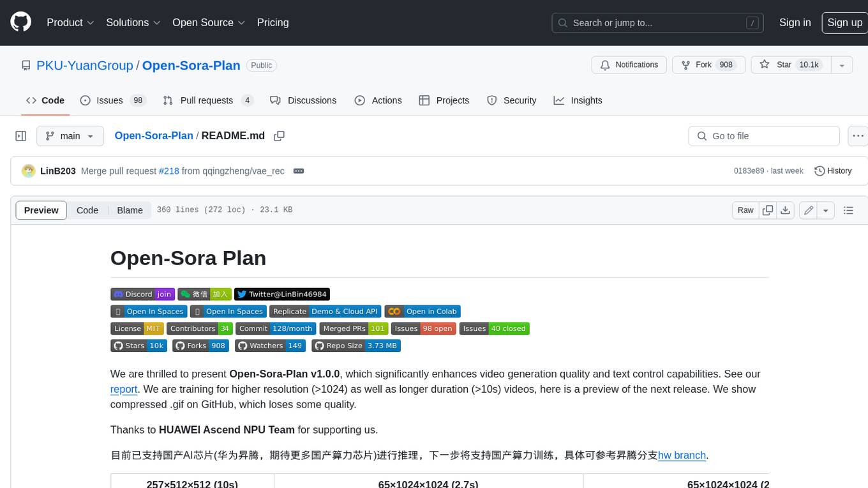Screen dimensions: 868x488
Task: Click the License MIT badge
Action: pos(137,328)
